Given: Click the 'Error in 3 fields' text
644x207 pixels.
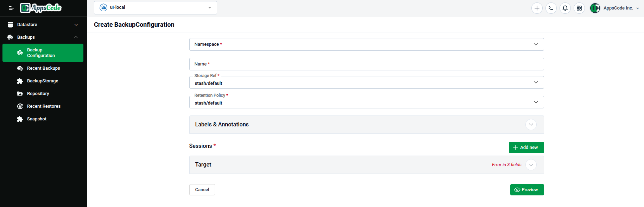Looking at the screenshot, I should coord(507,165).
